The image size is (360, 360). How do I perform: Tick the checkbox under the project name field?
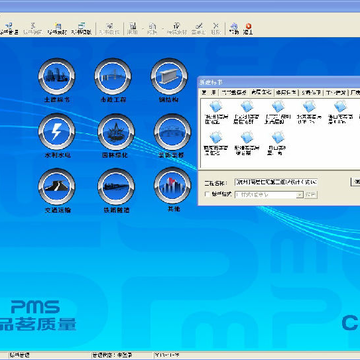click(207, 194)
